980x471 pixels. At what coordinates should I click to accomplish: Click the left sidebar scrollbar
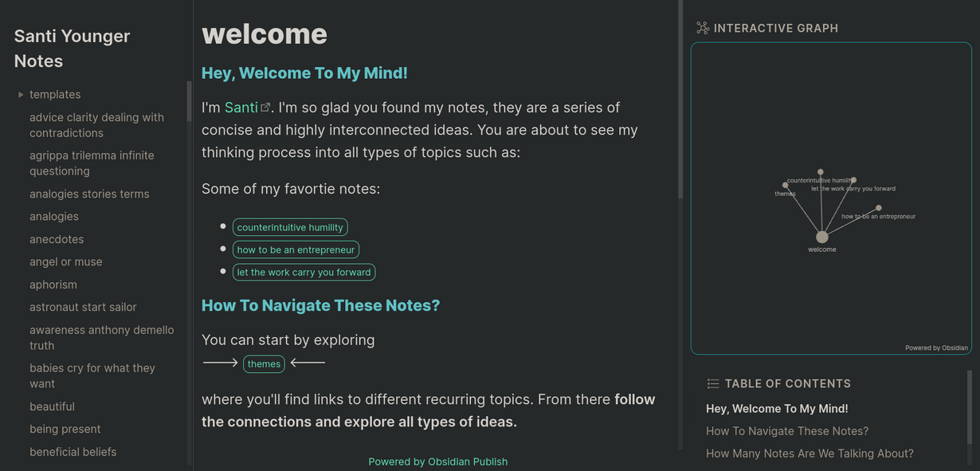189,101
